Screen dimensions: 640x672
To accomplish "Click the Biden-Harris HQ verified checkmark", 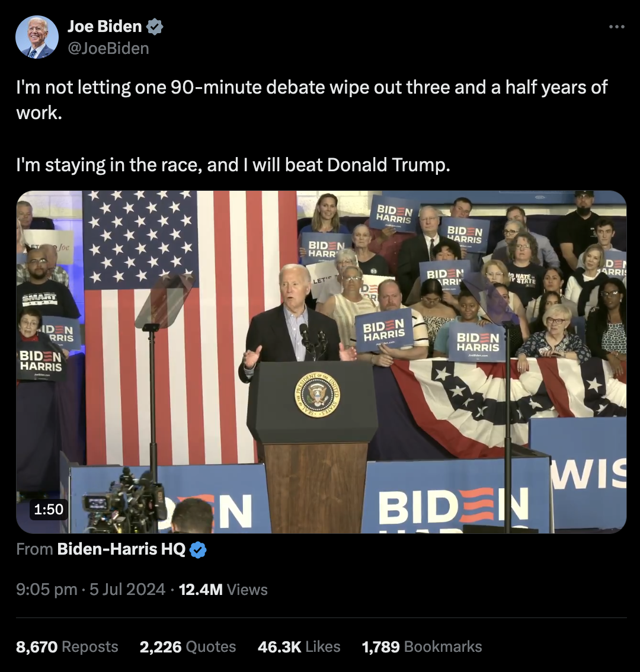I will [x=198, y=550].
